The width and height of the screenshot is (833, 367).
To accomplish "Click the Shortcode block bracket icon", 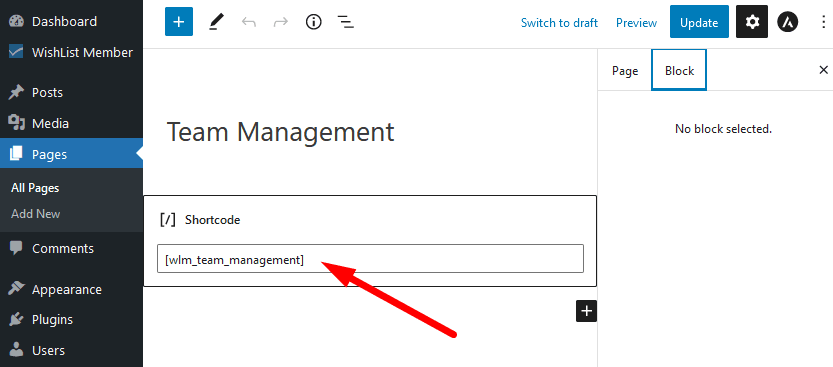I will [167, 220].
